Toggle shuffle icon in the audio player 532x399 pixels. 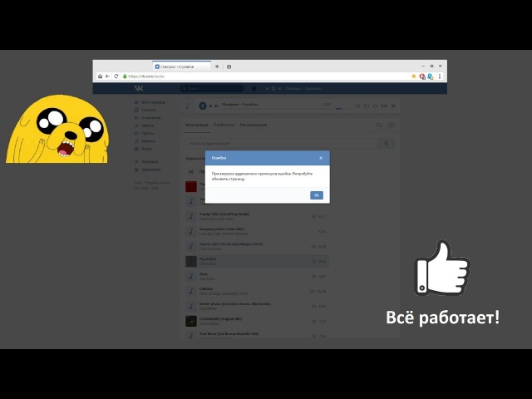[357, 106]
